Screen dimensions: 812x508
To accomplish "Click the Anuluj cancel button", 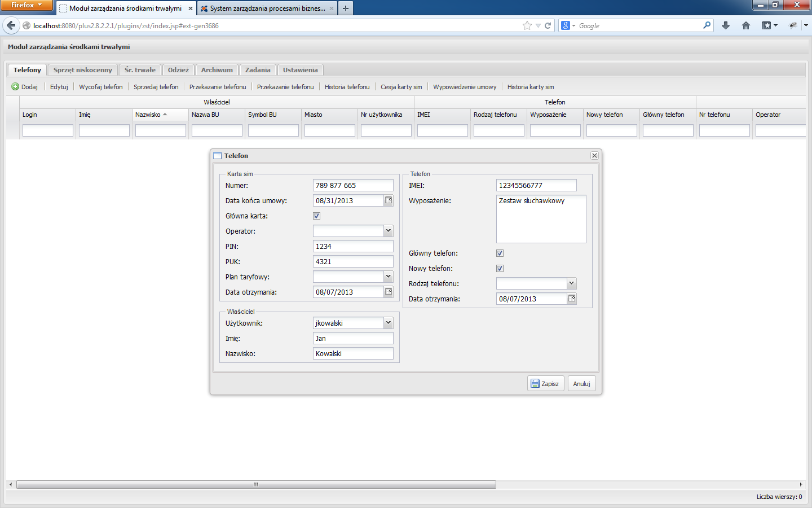I will (581, 384).
